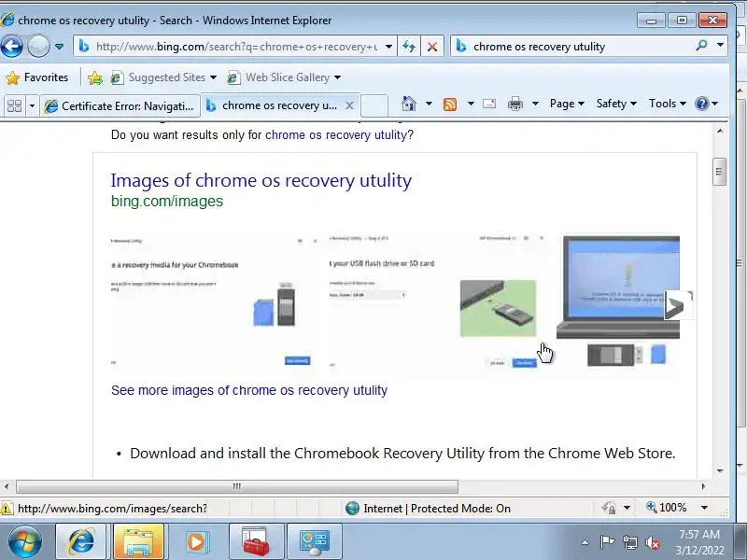Open the Windows Start menu orb

[25, 541]
